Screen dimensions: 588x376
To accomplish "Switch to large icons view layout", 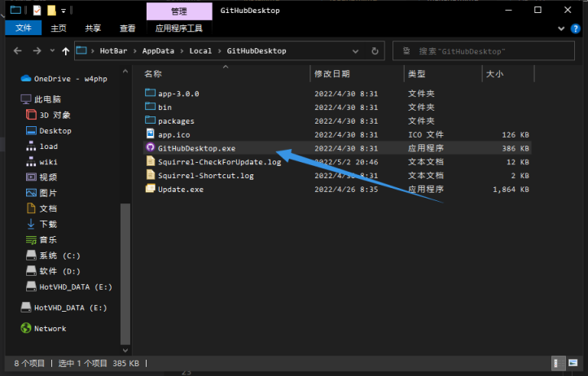I will coord(573,363).
